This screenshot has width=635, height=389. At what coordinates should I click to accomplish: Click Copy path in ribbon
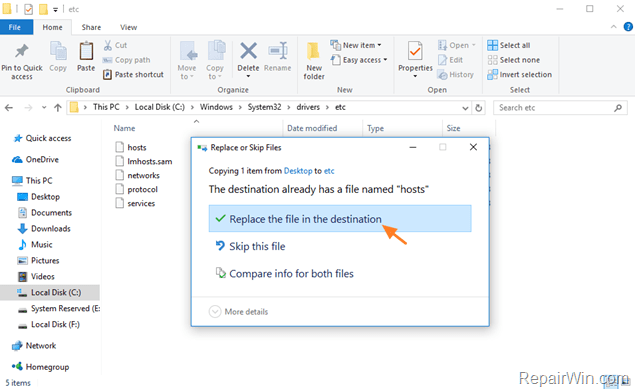point(126,60)
